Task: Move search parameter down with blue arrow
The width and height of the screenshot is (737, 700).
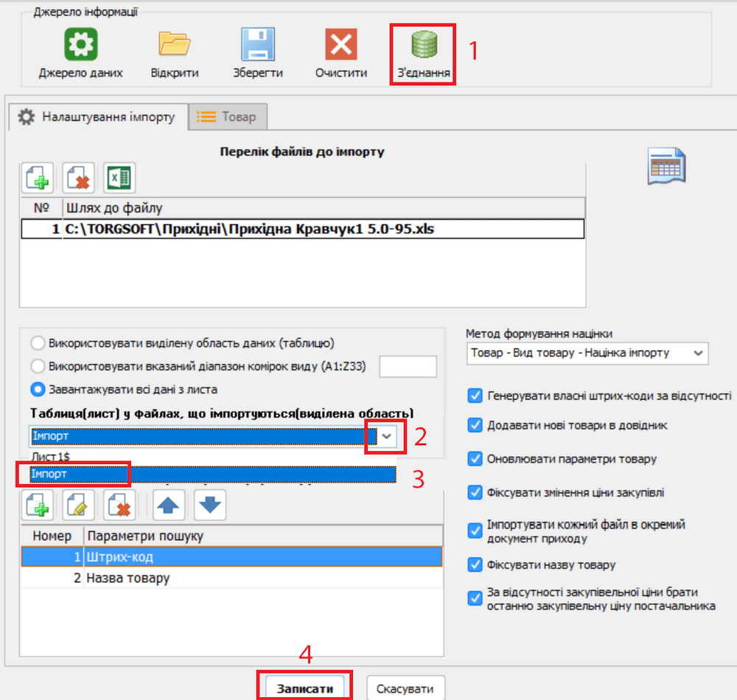Action: pos(210,505)
